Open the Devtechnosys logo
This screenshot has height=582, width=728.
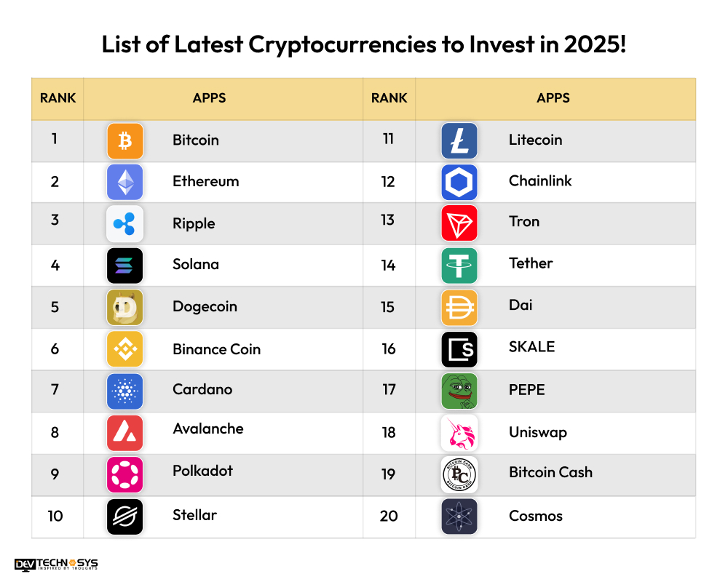pyautogui.click(x=56, y=564)
